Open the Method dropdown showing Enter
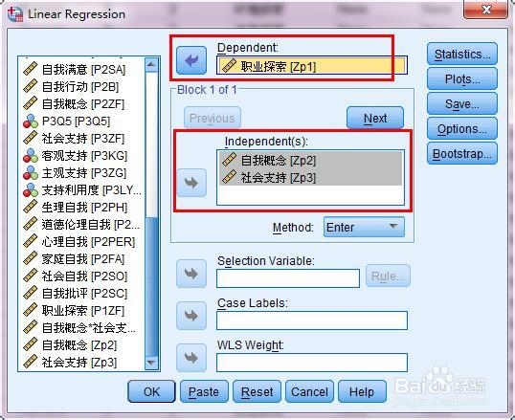The width and height of the screenshot is (515, 420). tap(364, 227)
